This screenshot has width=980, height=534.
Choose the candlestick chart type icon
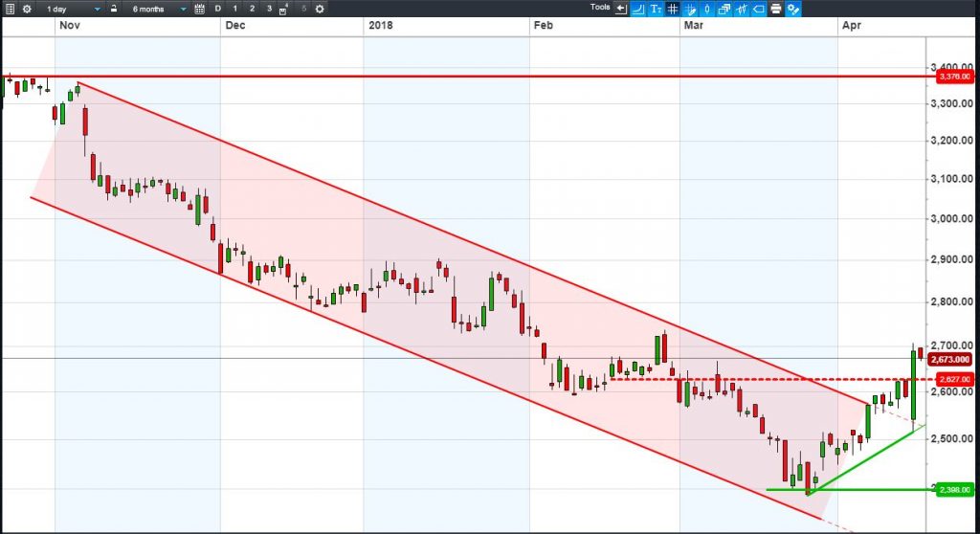(707, 9)
